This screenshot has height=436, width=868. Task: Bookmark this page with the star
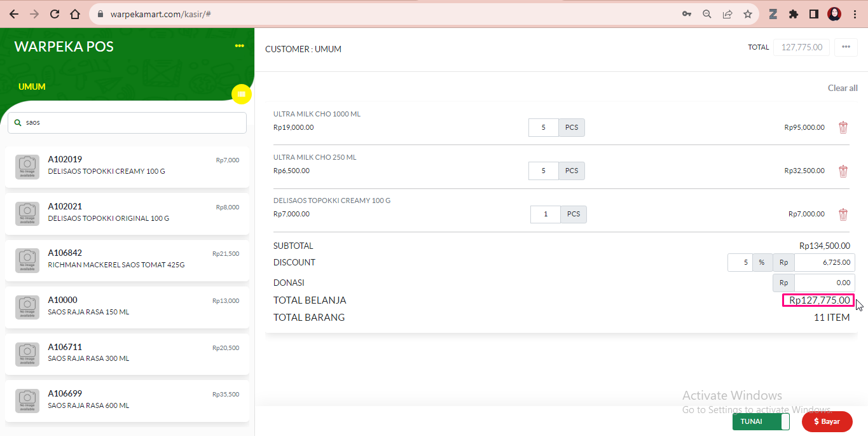pos(748,14)
